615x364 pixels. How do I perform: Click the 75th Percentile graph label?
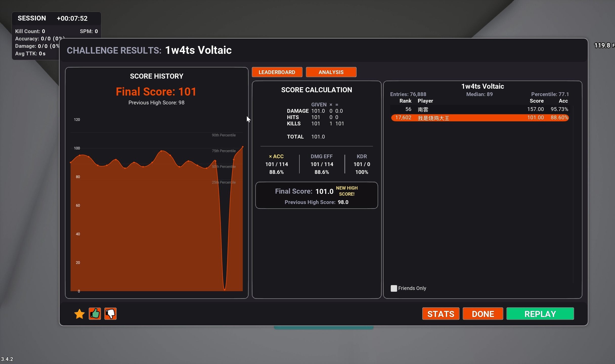point(224,151)
